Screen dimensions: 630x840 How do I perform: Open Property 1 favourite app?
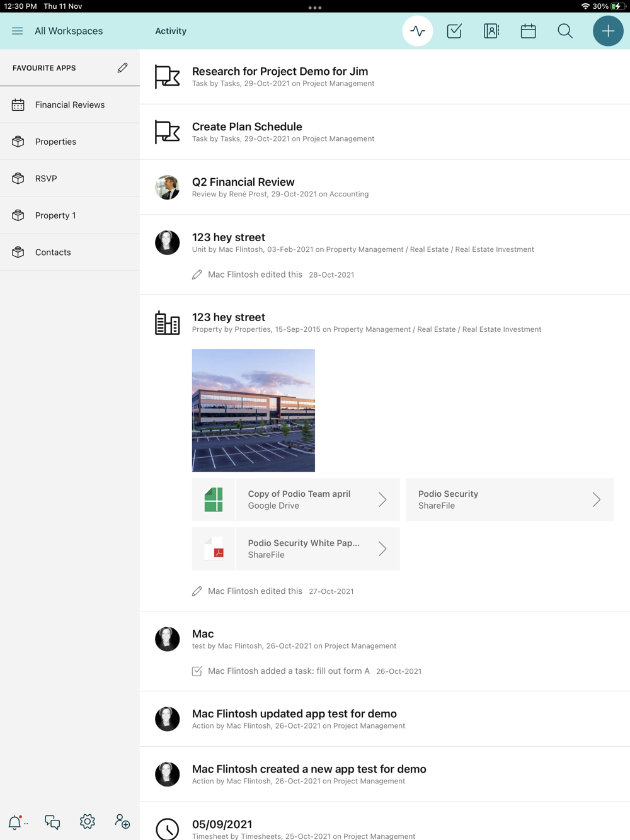[70, 215]
